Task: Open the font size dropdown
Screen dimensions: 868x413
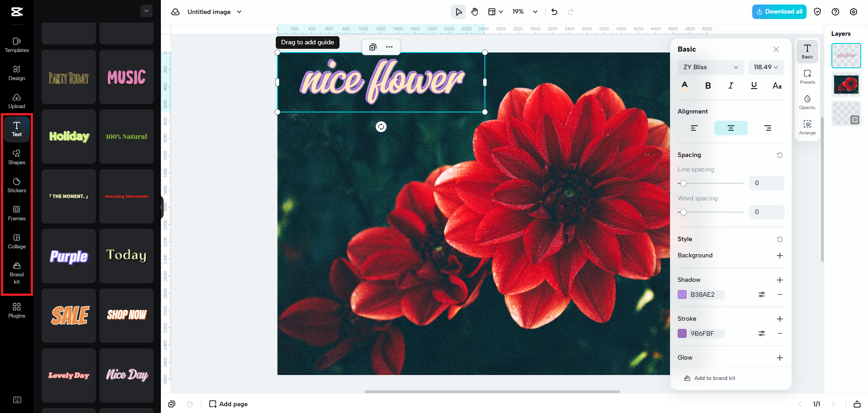Action: [x=766, y=67]
